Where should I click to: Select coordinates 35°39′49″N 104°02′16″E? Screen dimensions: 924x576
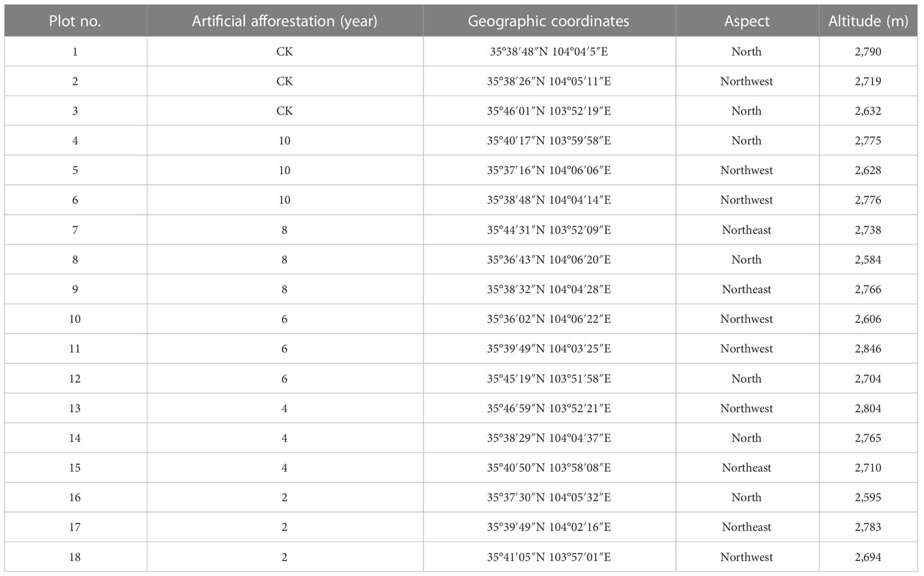pyautogui.click(x=549, y=527)
